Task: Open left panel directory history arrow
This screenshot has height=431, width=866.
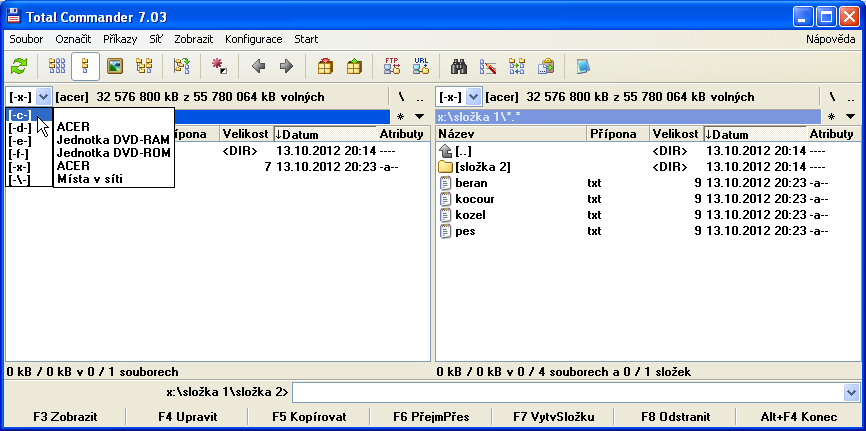Action: 419,117
